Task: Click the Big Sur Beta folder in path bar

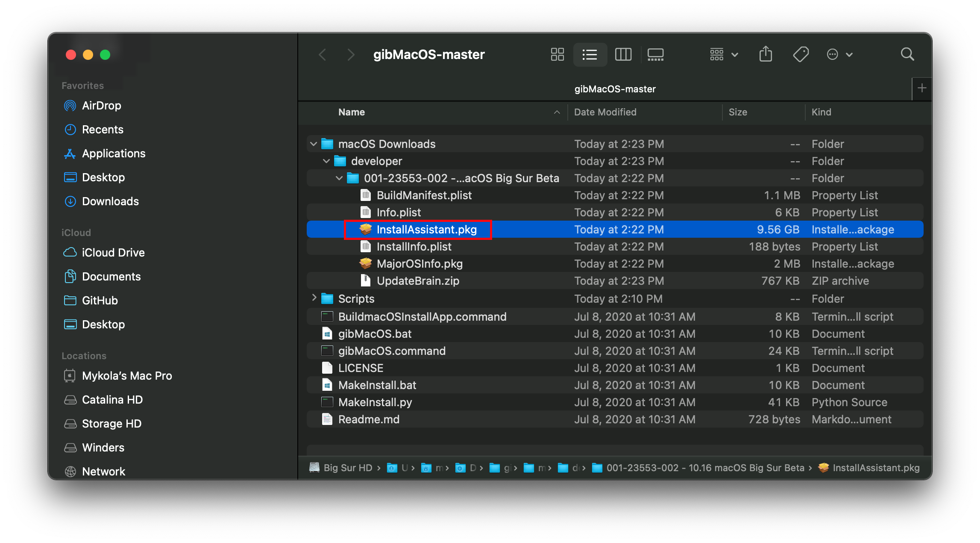Action: pos(698,468)
